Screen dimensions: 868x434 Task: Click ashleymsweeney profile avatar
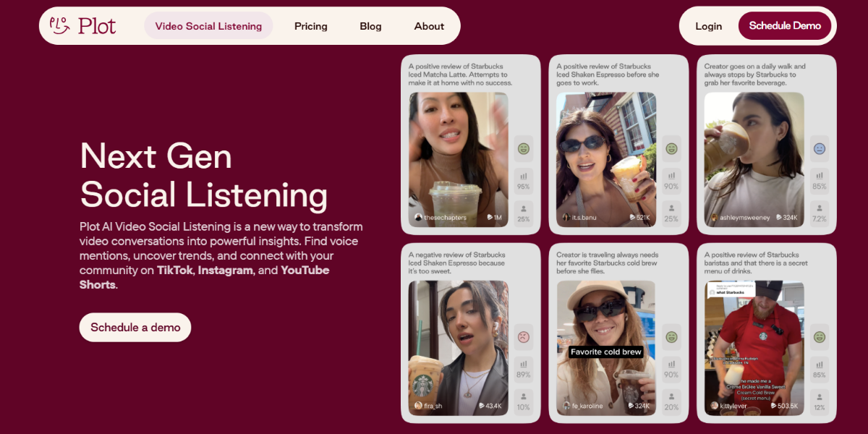714,217
